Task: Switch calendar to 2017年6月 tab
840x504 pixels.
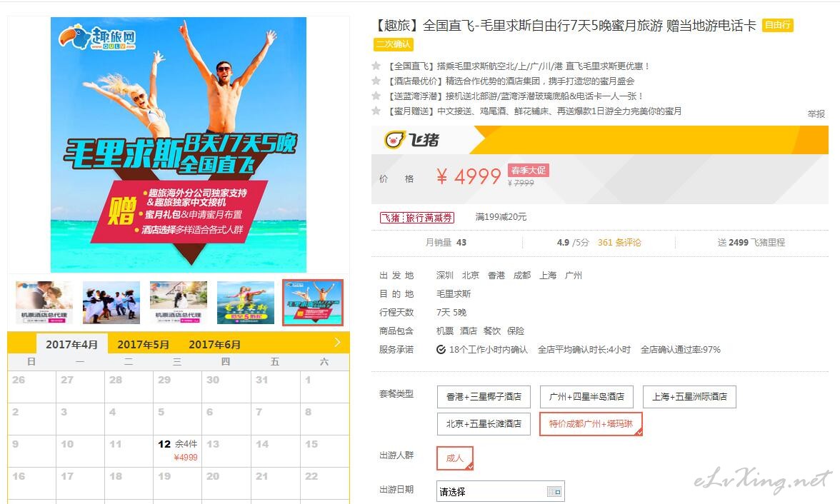Action: coord(215,344)
